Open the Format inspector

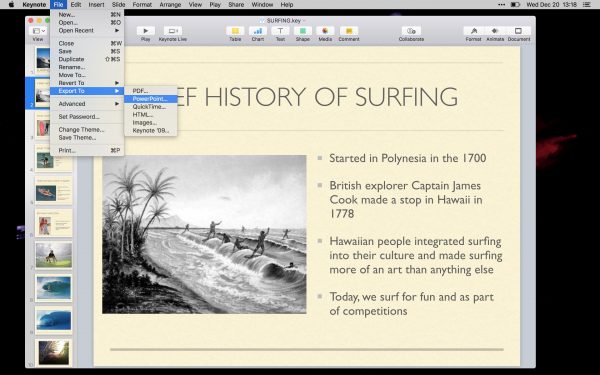pyautogui.click(x=473, y=31)
